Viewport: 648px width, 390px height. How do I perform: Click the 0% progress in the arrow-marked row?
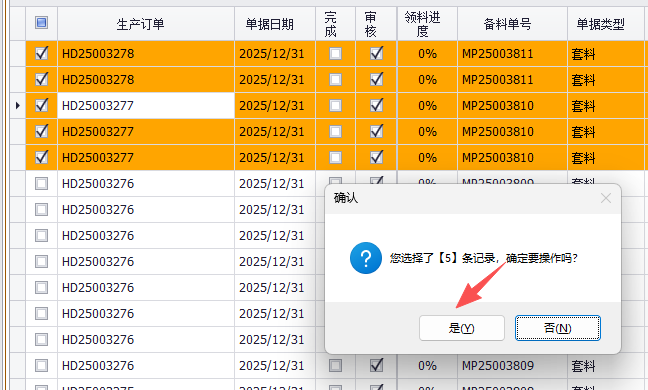click(427, 106)
